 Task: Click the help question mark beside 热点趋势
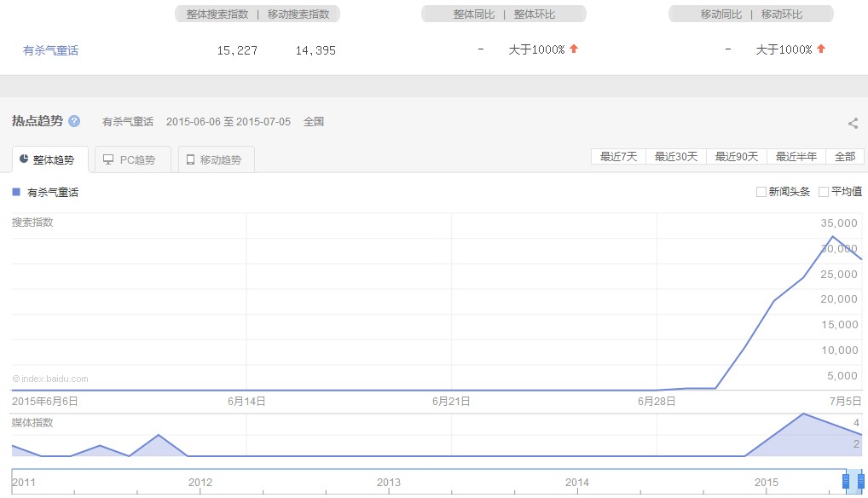(x=74, y=120)
